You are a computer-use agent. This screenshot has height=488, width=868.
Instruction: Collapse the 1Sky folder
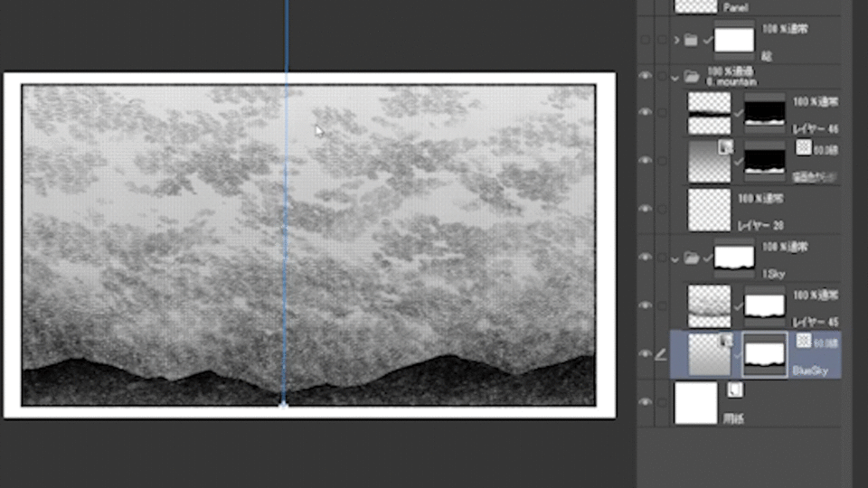(x=675, y=259)
